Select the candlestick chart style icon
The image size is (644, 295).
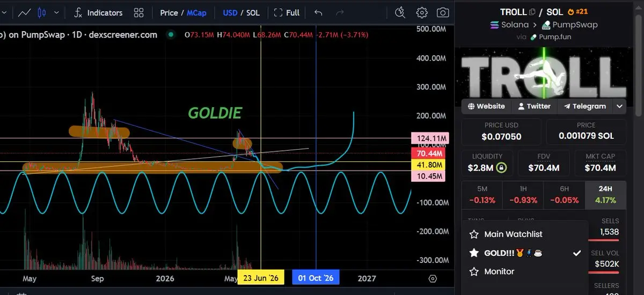[43, 12]
